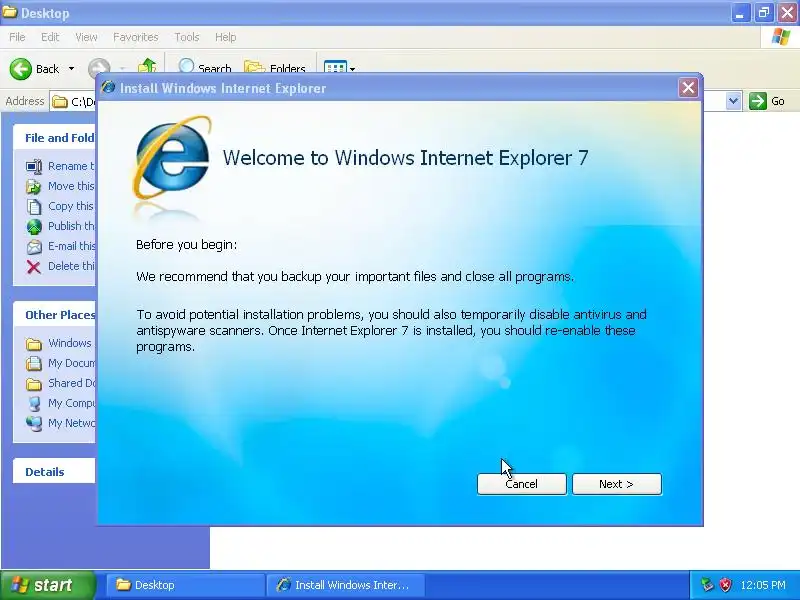Click the Next > button in installer
This screenshot has width=800, height=600.
pos(617,484)
